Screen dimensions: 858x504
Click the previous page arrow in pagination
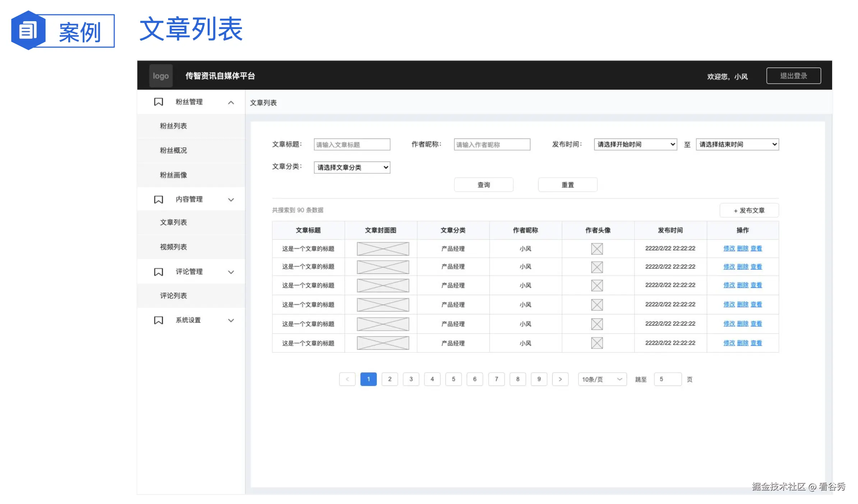347,379
